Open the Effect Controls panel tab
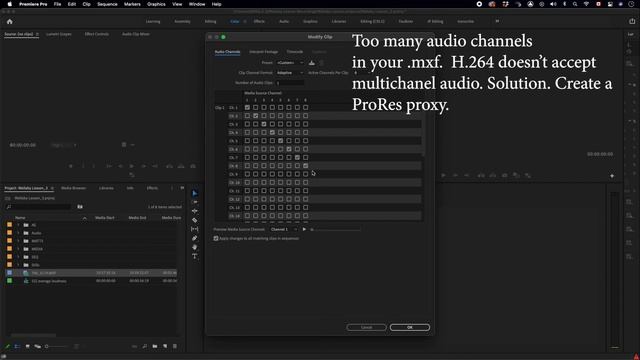The image size is (640, 360). [x=97, y=34]
